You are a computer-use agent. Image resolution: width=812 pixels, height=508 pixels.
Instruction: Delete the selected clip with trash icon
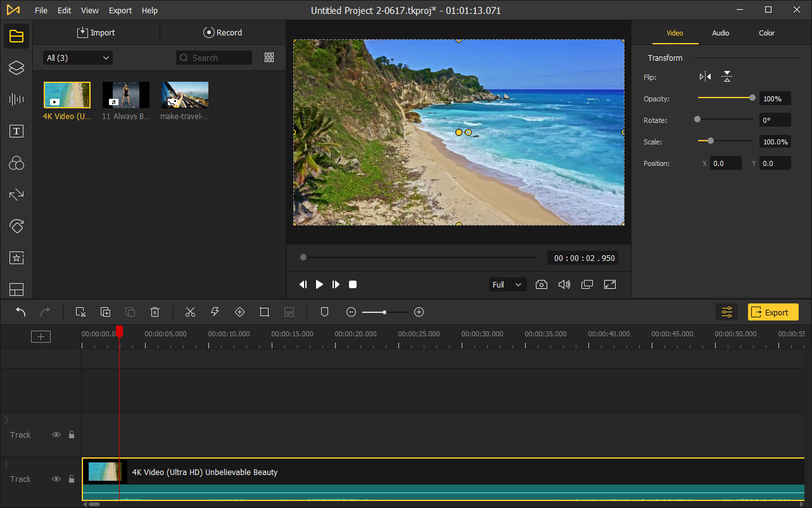[155, 312]
